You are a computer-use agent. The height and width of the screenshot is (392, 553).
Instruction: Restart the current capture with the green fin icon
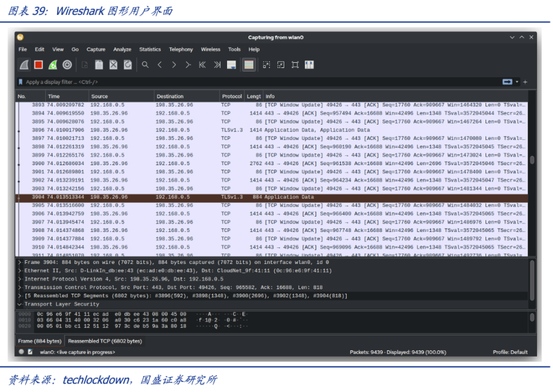click(53, 65)
